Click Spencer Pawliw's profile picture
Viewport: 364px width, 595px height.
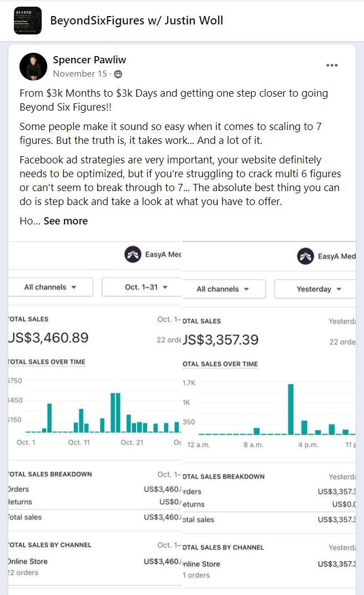click(x=33, y=67)
